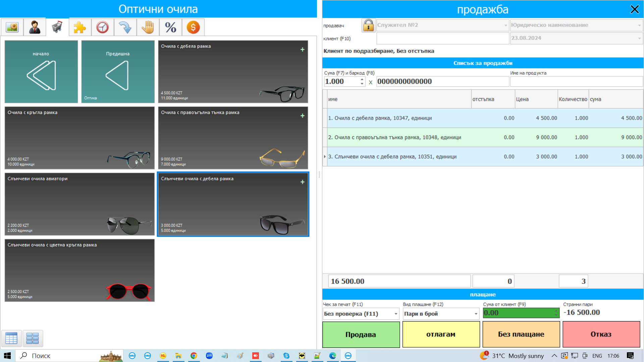Viewport: 644px width, 362px height.
Task: Switch to the table list view
Action: click(x=11, y=338)
